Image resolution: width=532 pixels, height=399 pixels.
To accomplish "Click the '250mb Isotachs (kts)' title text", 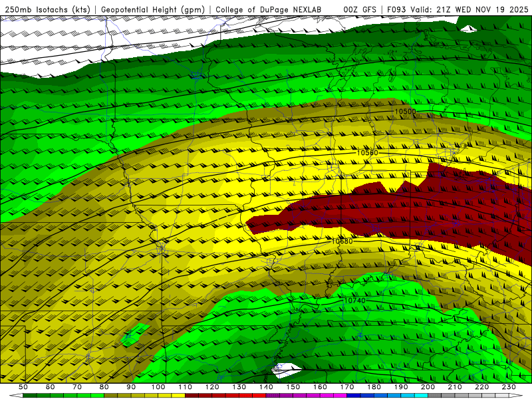I will 47,10.
